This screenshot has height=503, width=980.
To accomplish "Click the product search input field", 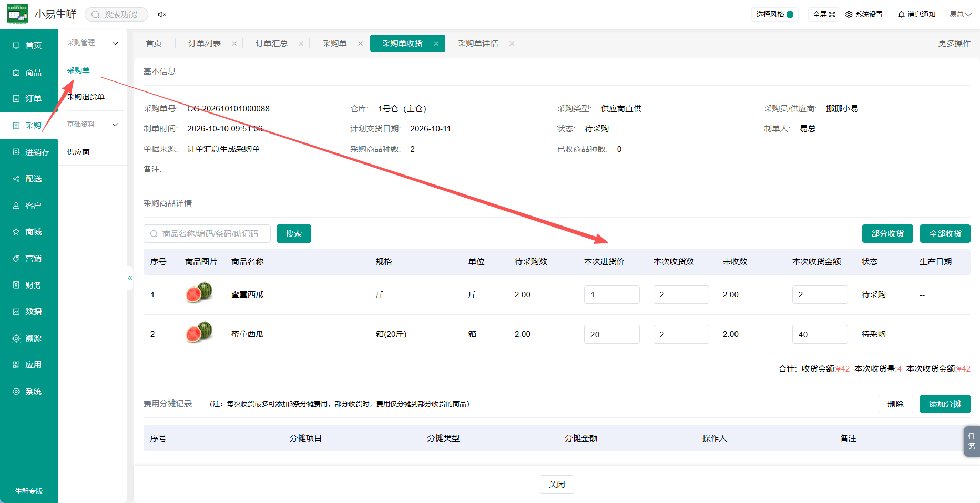I will click(207, 233).
